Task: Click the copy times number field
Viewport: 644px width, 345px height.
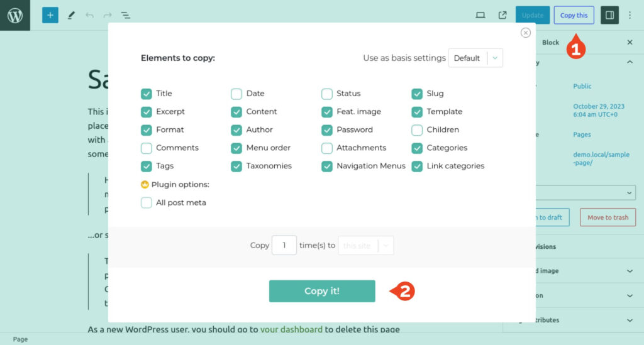Action: (284, 246)
